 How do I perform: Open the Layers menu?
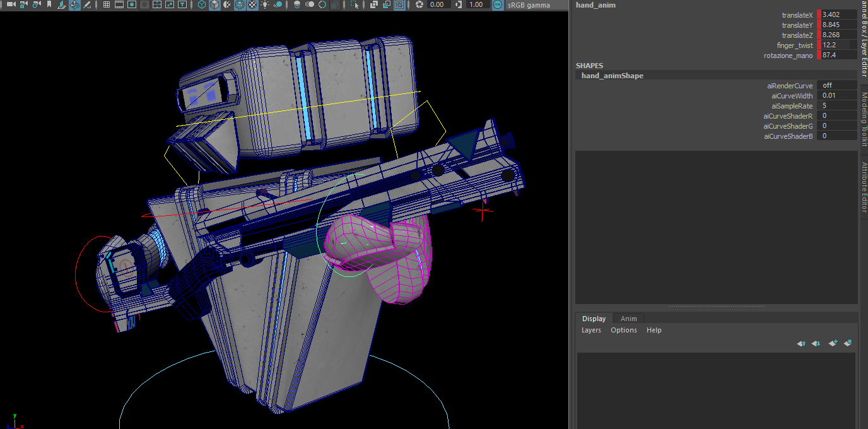591,330
